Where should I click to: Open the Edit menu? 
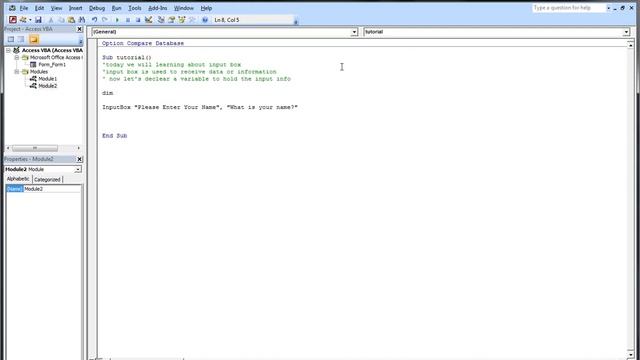point(39,8)
